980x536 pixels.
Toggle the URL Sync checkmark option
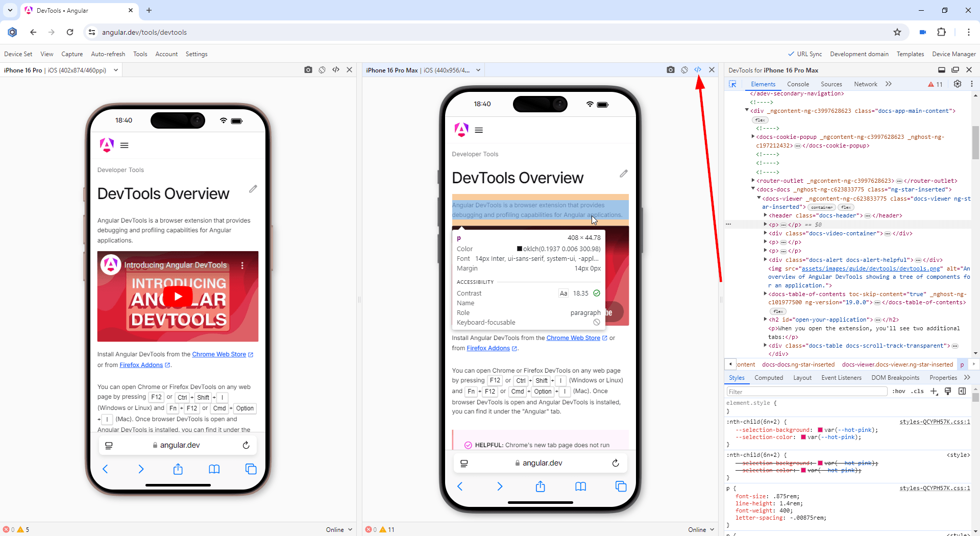(805, 54)
